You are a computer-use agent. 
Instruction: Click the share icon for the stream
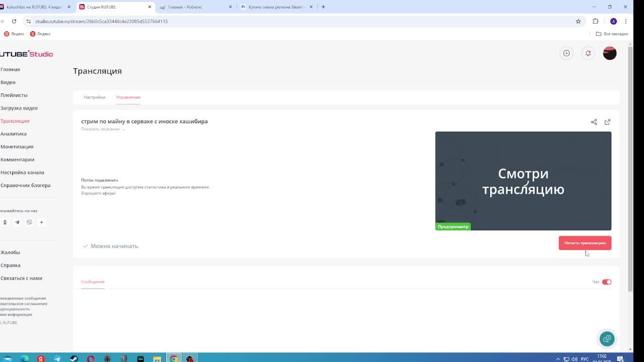pyautogui.click(x=594, y=122)
